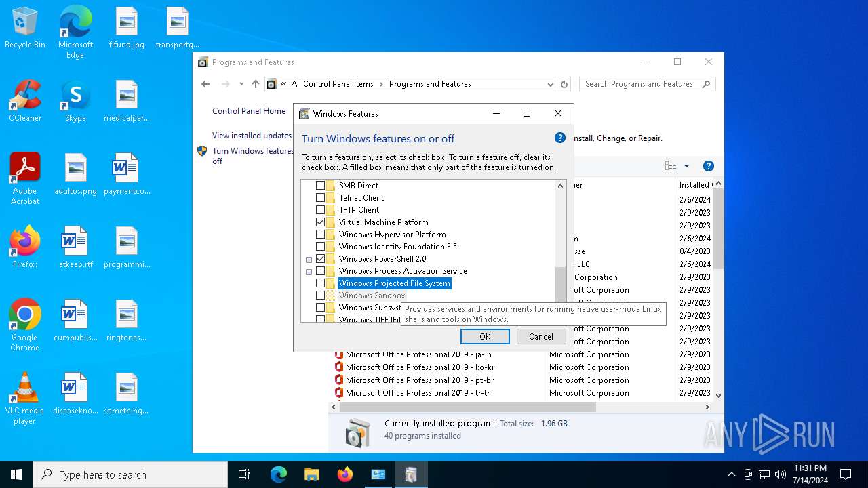Click All Control Panel Items breadcrumb
This screenshot has height=488, width=868.
coord(332,84)
